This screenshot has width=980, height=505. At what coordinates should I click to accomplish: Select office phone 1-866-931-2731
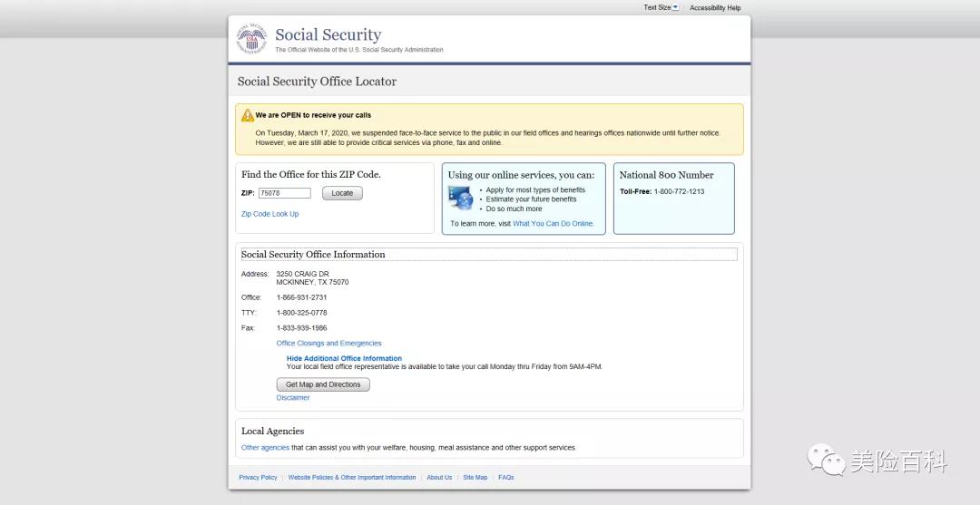coord(302,297)
